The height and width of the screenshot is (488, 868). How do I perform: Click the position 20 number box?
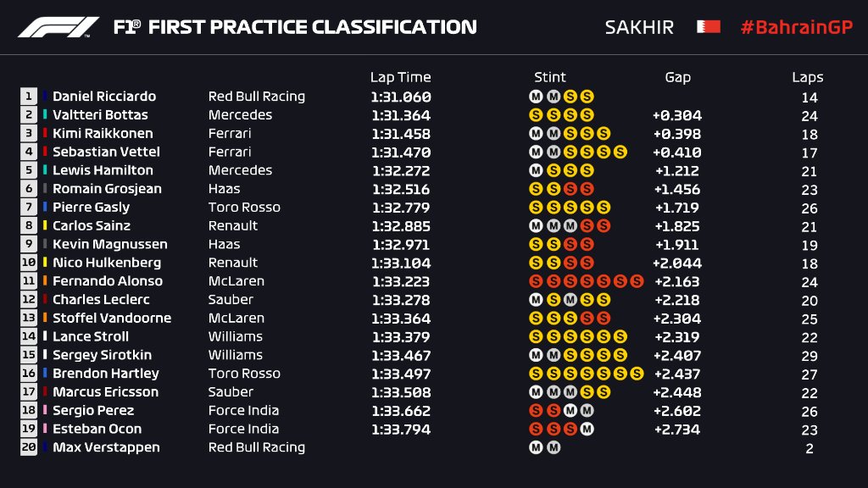click(29, 447)
